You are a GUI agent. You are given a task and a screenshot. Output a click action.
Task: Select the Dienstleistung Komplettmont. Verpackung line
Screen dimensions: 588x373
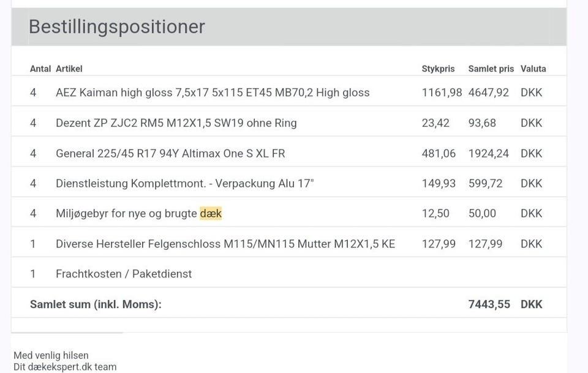pyautogui.click(x=184, y=183)
